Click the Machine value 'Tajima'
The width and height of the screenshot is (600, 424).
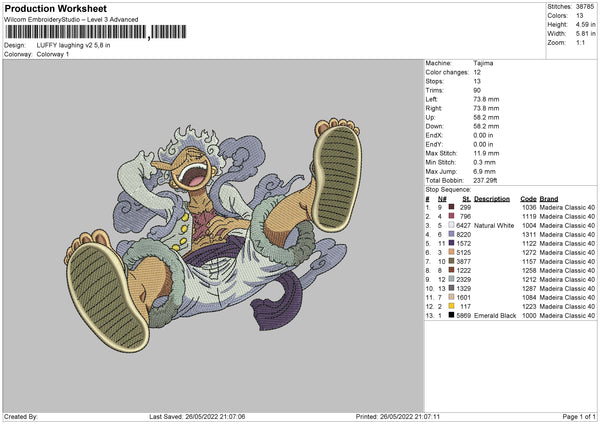click(483, 63)
